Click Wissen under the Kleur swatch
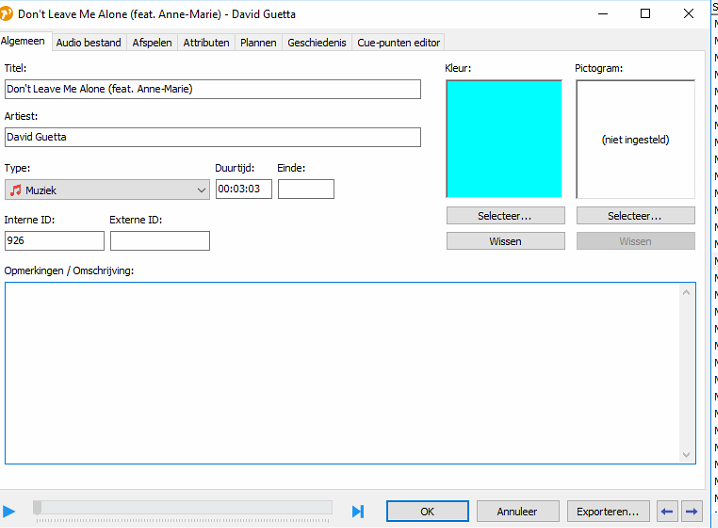Screen dimensions: 718x528 click(505, 241)
